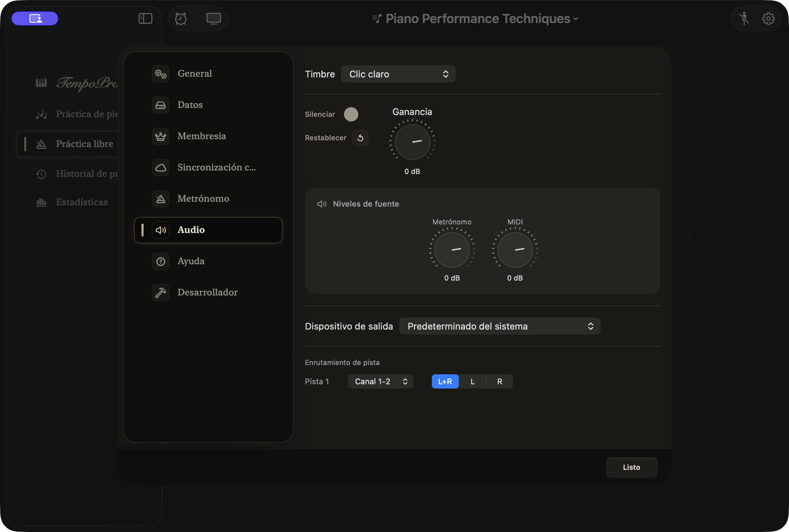This screenshot has width=789, height=532.
Task: Click the Ganancia gain knob
Action: coord(412,142)
